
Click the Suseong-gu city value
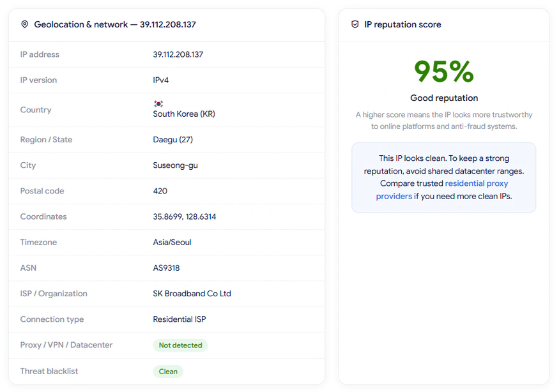(176, 165)
